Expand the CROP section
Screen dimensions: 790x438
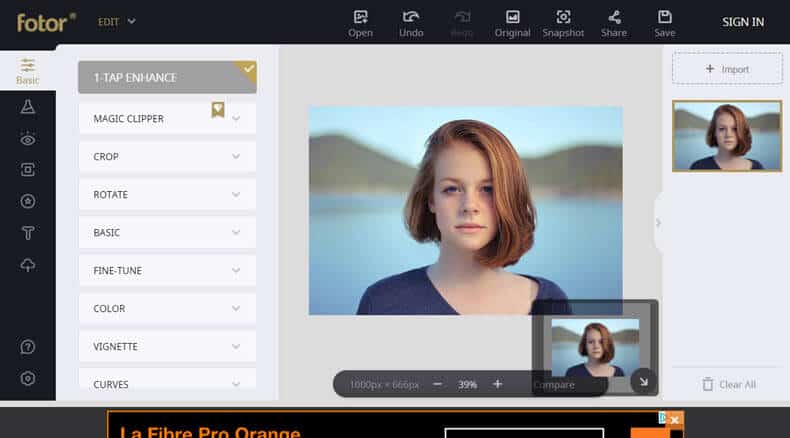pyautogui.click(x=167, y=157)
